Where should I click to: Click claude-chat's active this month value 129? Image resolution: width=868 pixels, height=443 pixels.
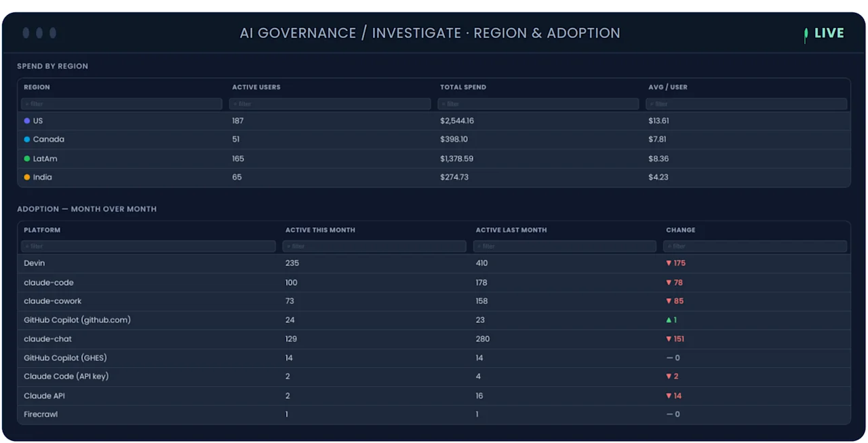click(291, 339)
